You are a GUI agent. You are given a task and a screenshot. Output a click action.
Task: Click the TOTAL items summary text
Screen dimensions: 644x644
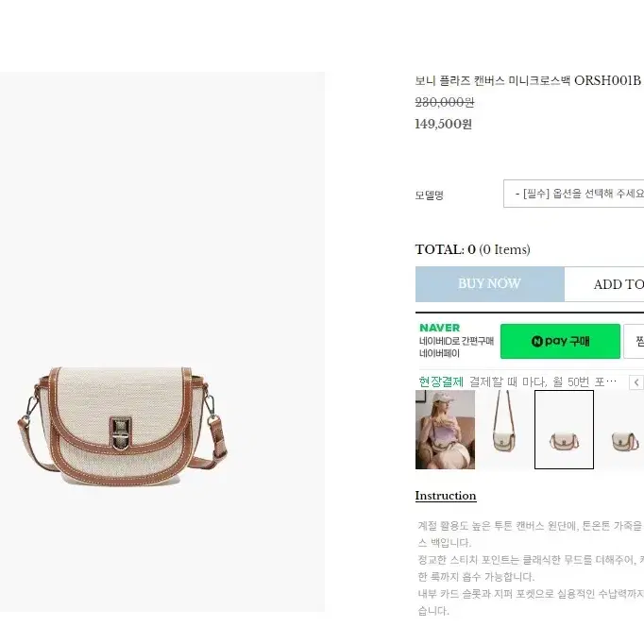pos(473,249)
